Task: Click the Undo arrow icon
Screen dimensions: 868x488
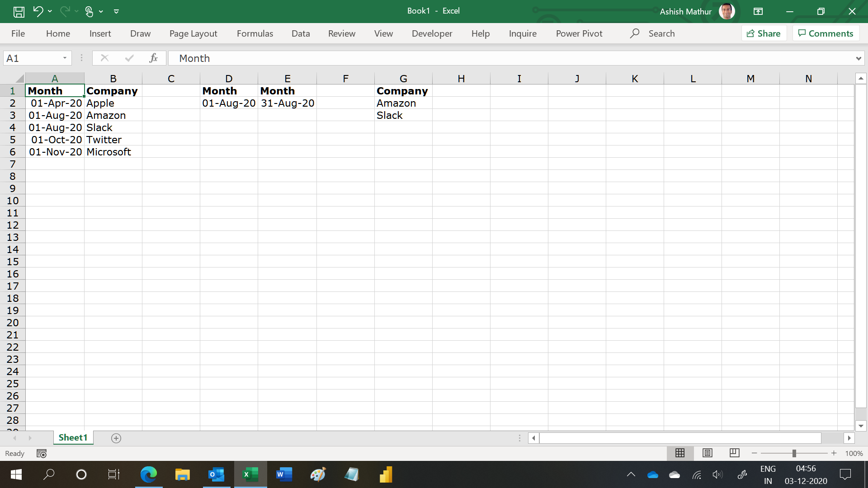Action: 38,11
